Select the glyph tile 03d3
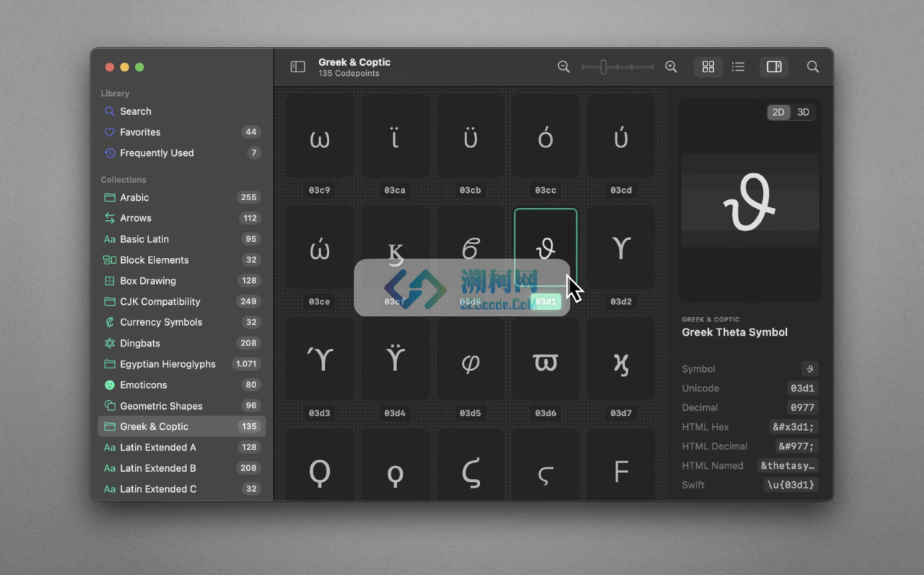 (x=319, y=360)
